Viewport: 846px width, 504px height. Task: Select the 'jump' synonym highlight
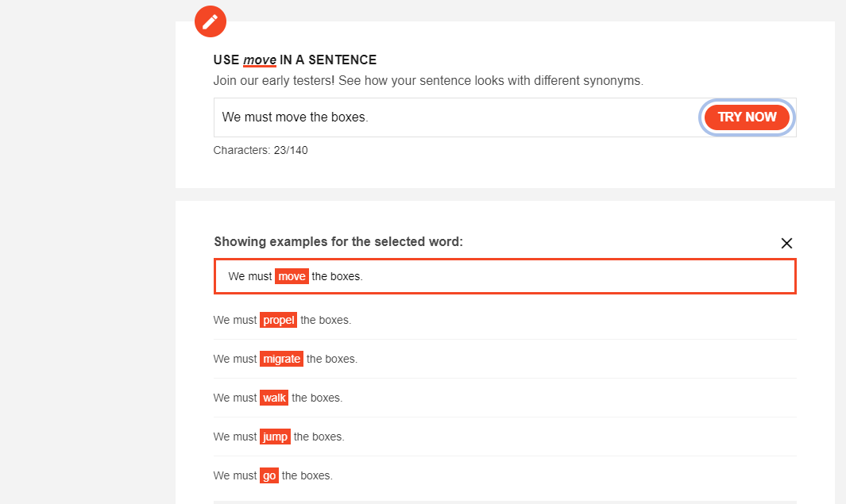pos(275,437)
